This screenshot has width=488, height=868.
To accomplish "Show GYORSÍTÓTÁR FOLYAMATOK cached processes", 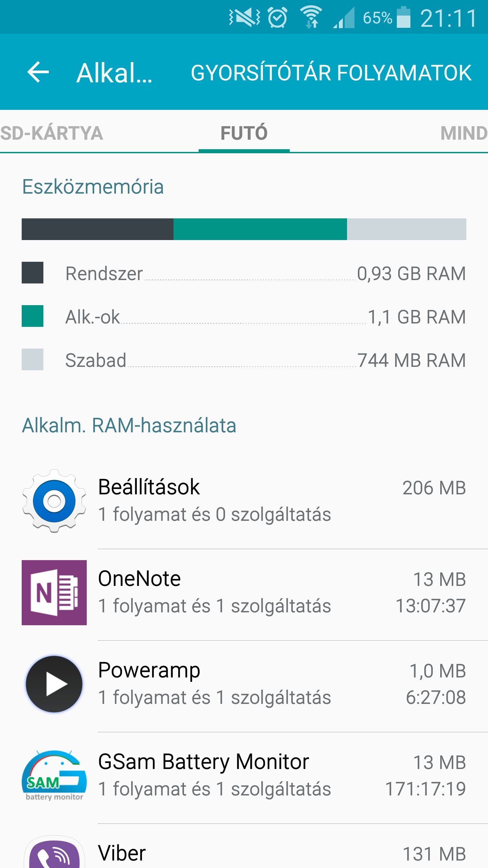I will tap(331, 73).
